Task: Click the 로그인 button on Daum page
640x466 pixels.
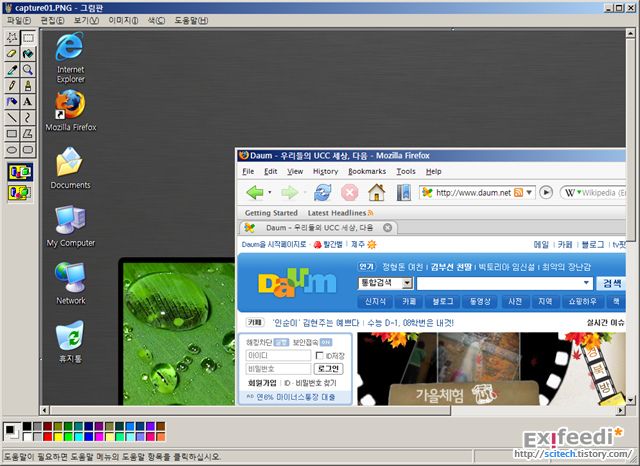Action: point(329,369)
